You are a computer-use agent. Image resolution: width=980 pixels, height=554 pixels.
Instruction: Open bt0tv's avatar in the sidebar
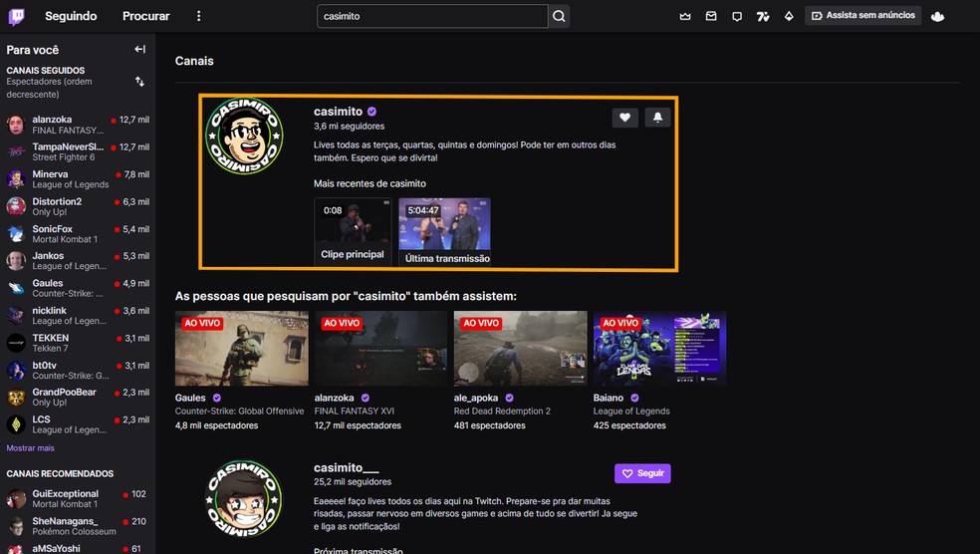tap(16, 371)
